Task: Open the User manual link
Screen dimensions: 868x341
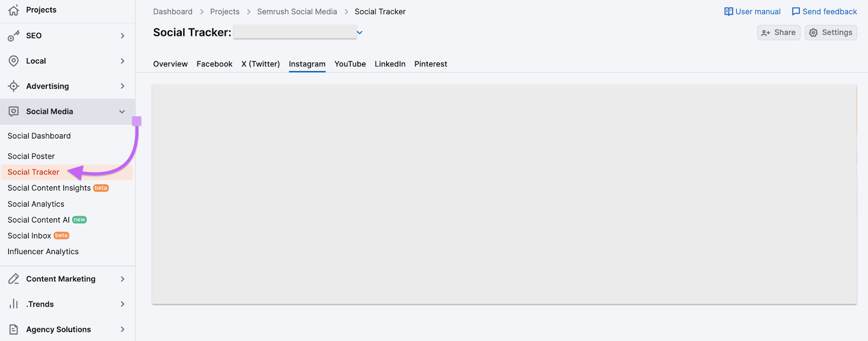Action: [752, 11]
